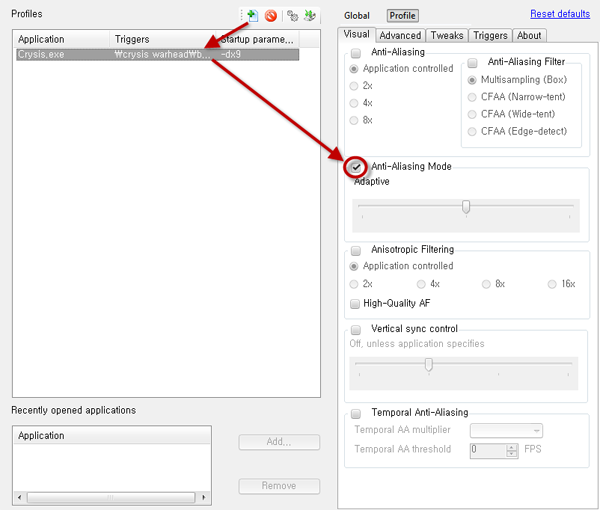The height and width of the screenshot is (510, 600).
Task: Select the Profile mode button
Action: click(x=403, y=16)
